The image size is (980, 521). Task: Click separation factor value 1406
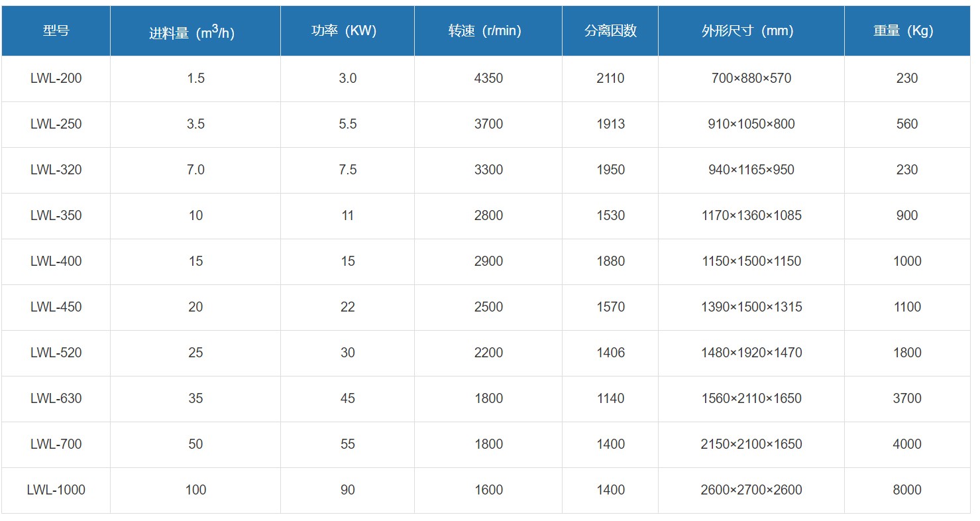(610, 353)
